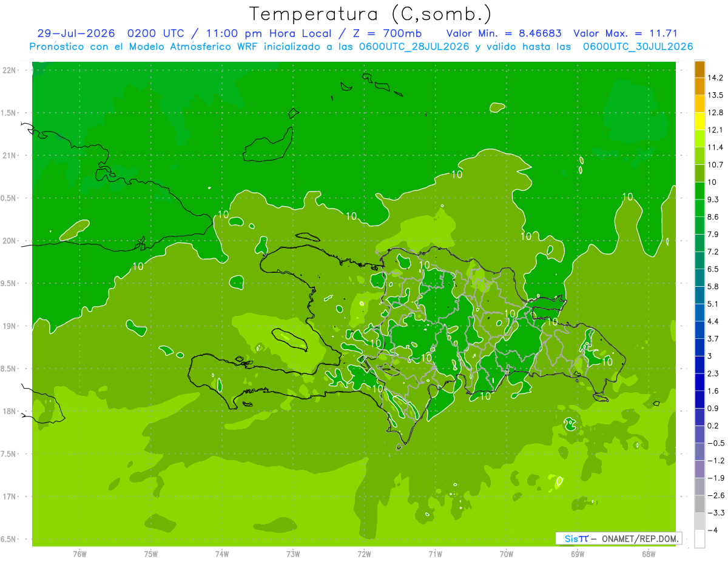Click the 19N latitude label
This screenshot has height=562, width=728.
[x=10, y=326]
